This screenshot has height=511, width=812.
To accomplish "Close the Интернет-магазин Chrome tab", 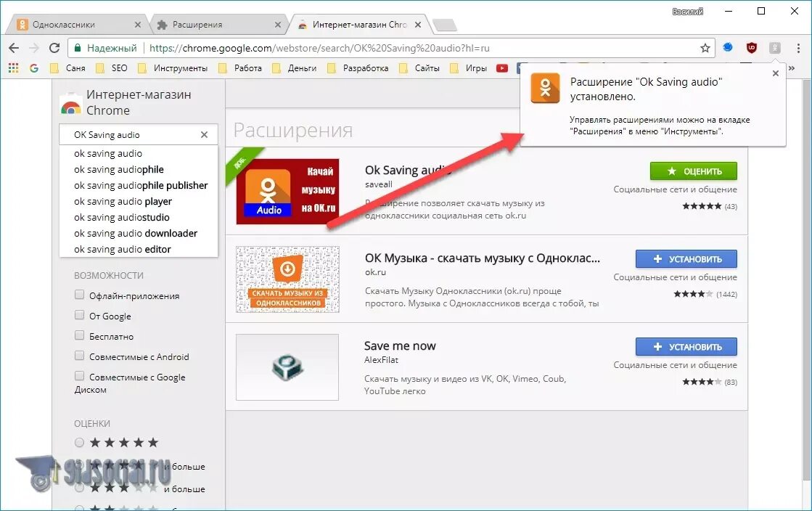I will (x=418, y=25).
